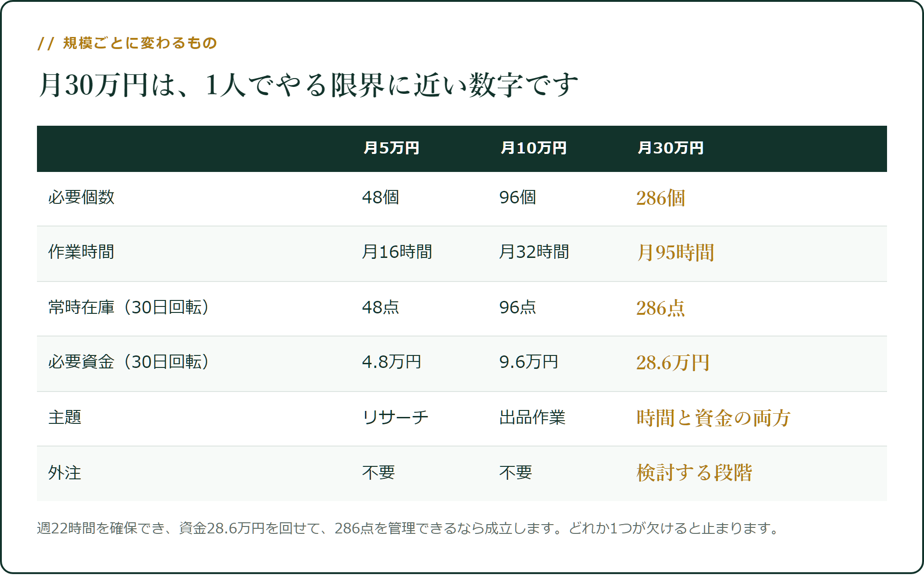Screen dimensions: 924x575
Task: Select the highlighted 28.6万円 value
Action: (x=673, y=363)
